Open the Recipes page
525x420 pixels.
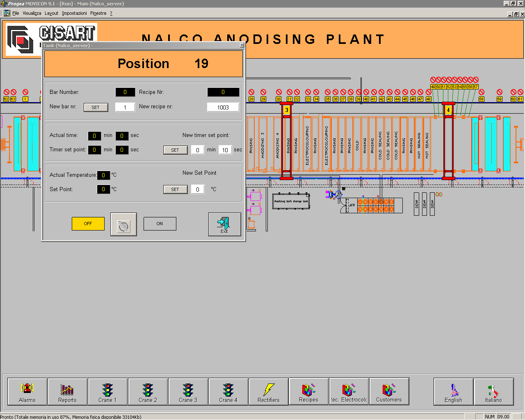308,392
